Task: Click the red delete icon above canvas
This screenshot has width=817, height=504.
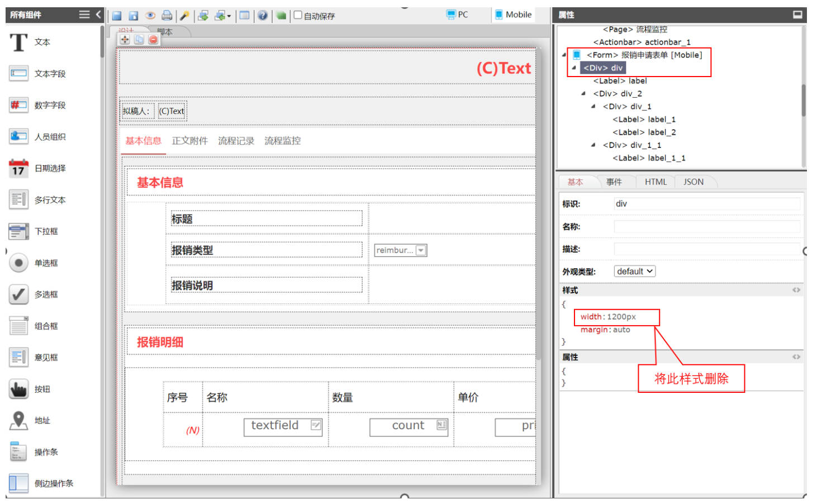Action: click(153, 40)
